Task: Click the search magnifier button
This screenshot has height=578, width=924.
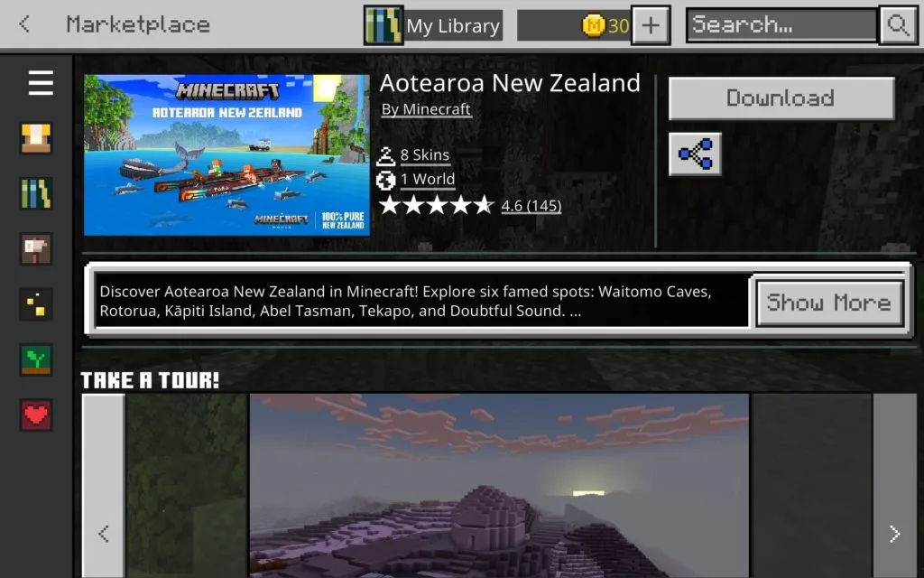Action: pos(898,24)
